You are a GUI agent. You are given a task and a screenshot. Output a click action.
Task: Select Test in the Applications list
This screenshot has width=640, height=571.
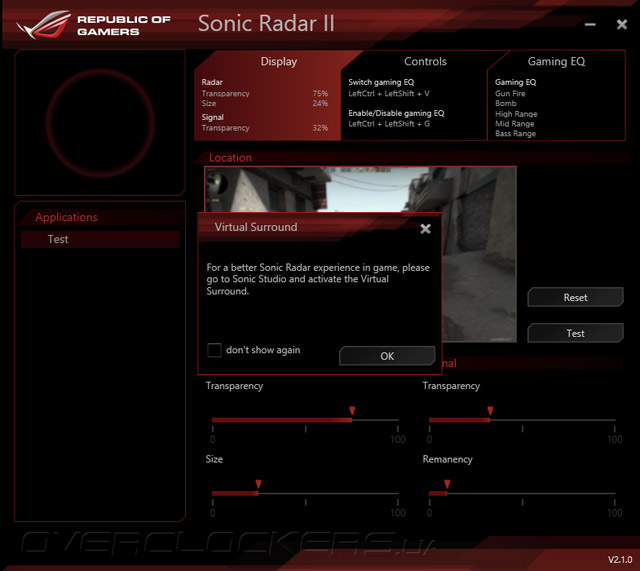(x=100, y=239)
